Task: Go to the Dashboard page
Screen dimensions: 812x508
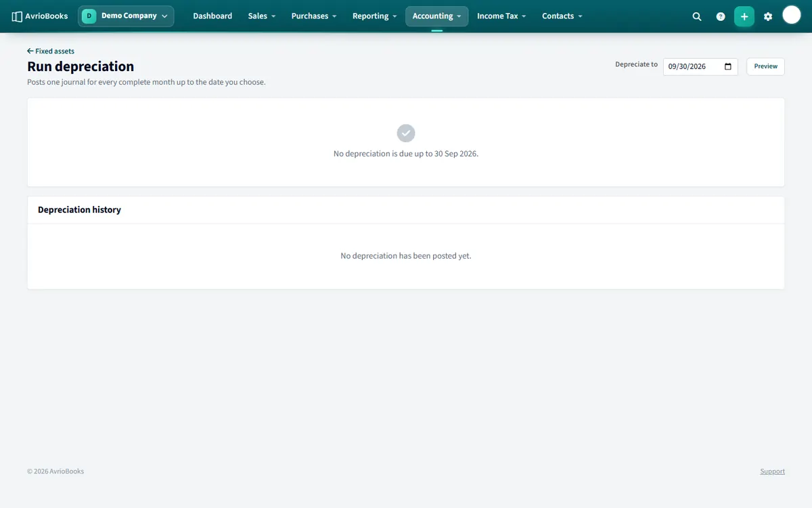Action: (x=212, y=16)
